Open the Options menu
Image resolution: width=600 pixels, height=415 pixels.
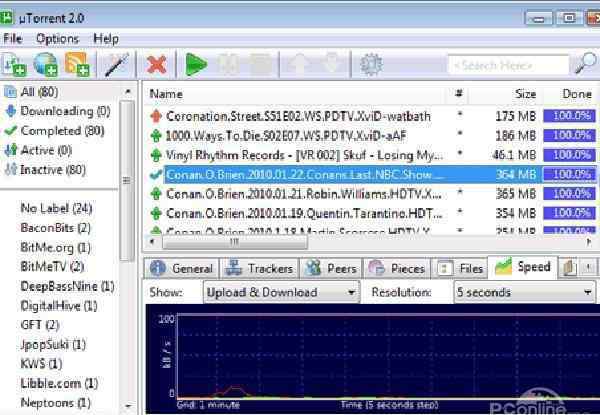point(57,38)
